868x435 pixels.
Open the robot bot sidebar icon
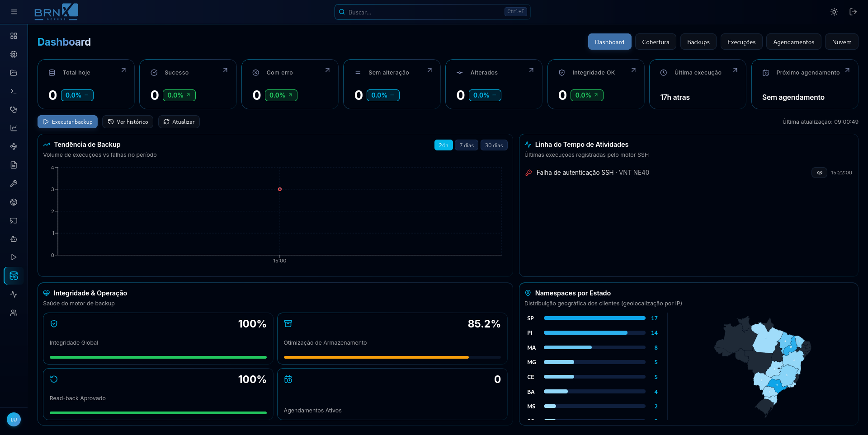coord(14,239)
